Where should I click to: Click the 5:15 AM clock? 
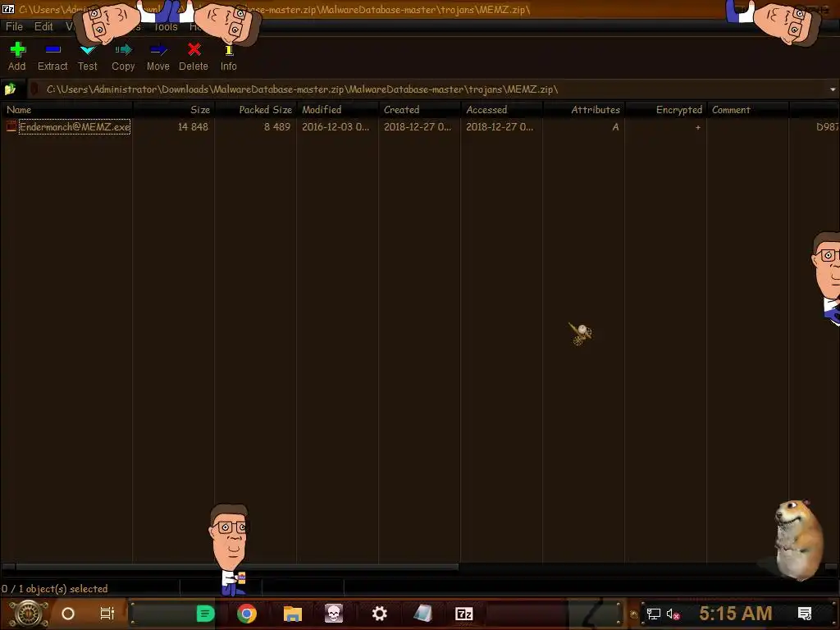(736, 614)
